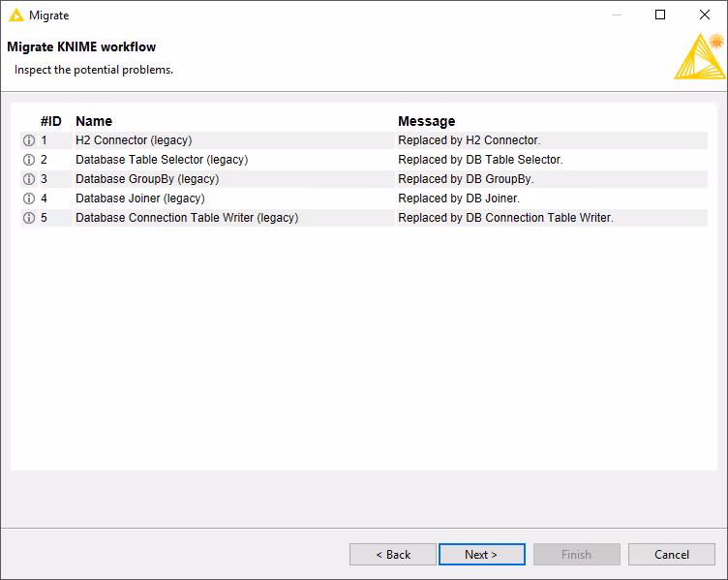Click info icon next to Database Joiner
The width and height of the screenshot is (728, 580).
[28, 198]
